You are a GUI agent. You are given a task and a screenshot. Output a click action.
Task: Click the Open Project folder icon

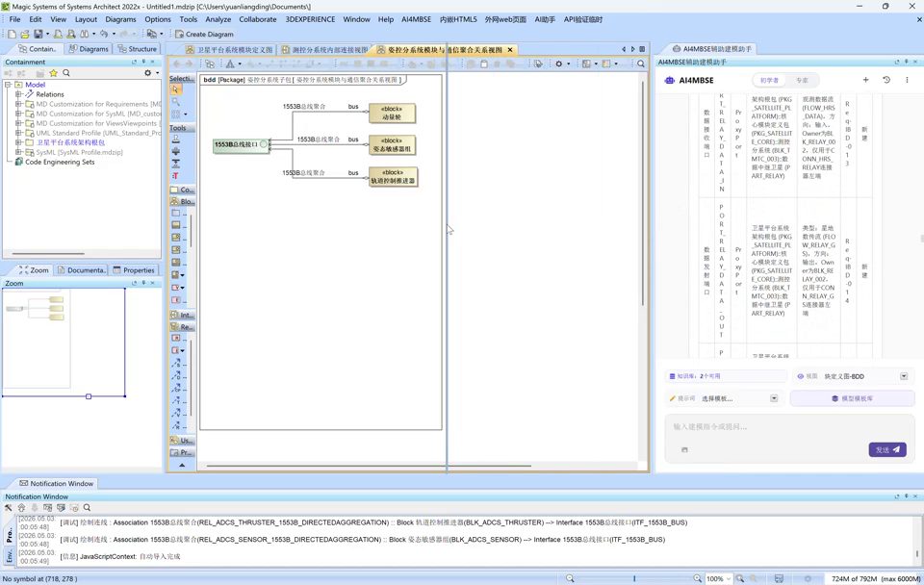pyautogui.click(x=25, y=35)
